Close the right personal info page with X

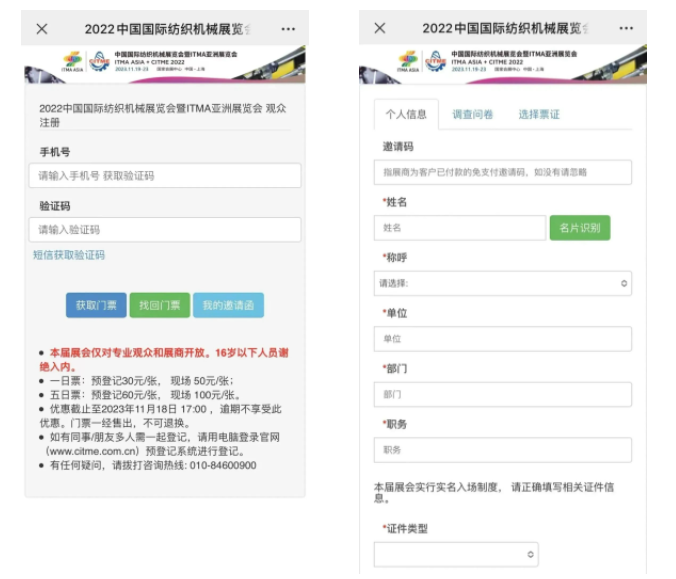click(380, 28)
